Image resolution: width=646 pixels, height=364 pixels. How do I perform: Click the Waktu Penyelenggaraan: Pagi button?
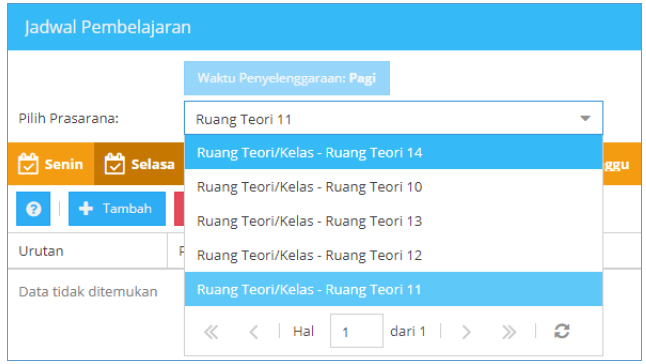pyautogui.click(x=287, y=78)
